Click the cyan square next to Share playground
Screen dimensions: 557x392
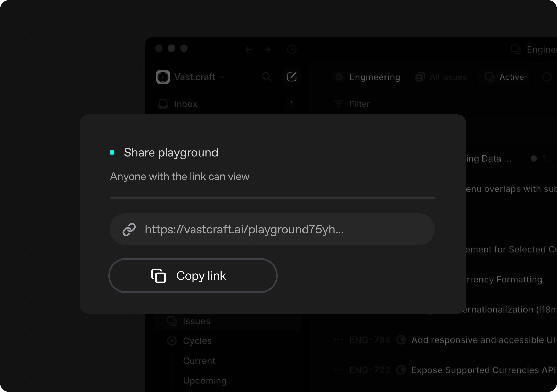(x=112, y=152)
